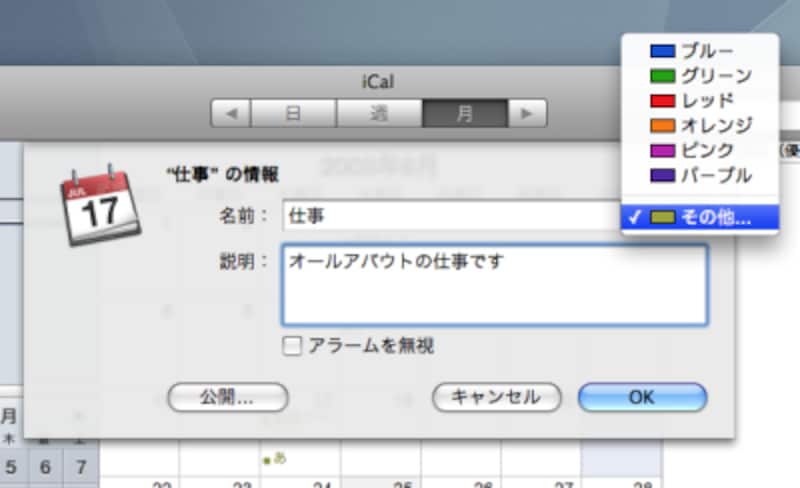Click inside the 説明 description text area

pyautogui.click(x=494, y=285)
